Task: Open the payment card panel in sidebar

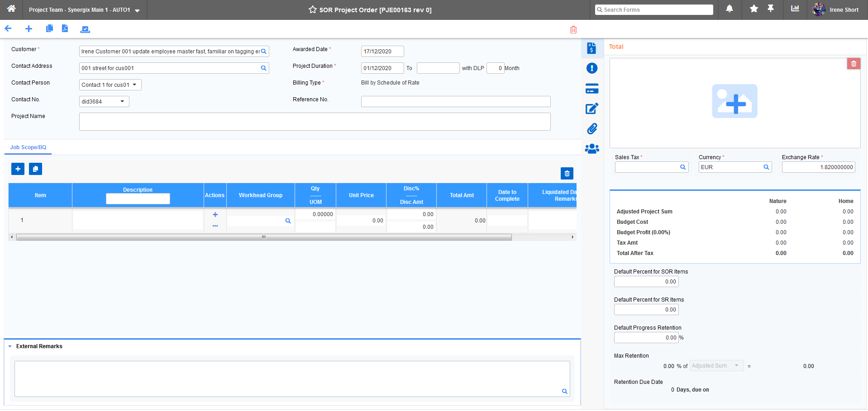Action: click(x=591, y=88)
